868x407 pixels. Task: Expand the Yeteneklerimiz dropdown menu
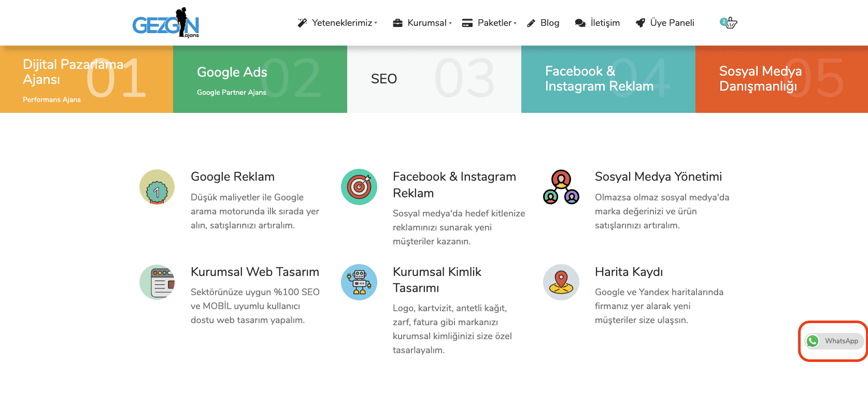tap(337, 23)
